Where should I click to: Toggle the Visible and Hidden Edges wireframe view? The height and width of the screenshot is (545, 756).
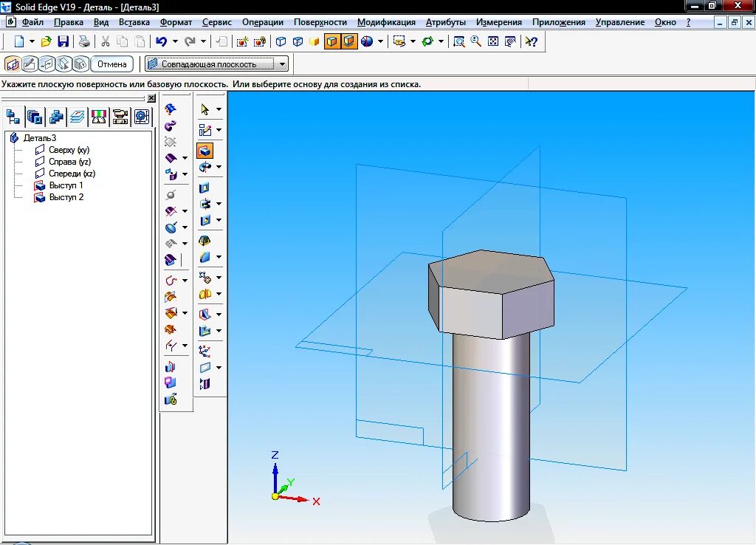298,41
